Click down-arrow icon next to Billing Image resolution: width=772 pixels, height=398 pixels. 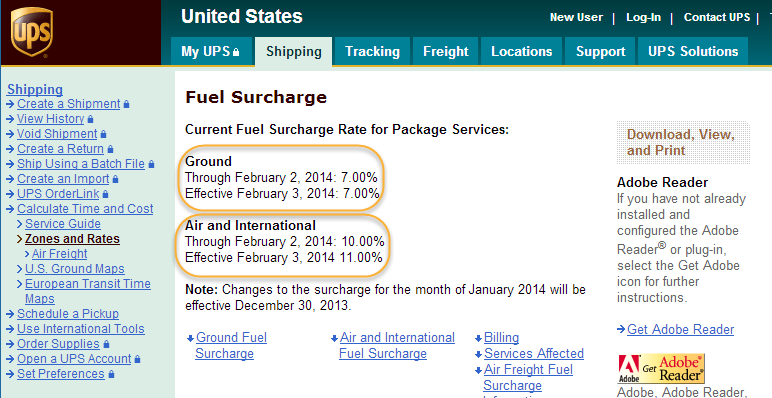tap(478, 338)
